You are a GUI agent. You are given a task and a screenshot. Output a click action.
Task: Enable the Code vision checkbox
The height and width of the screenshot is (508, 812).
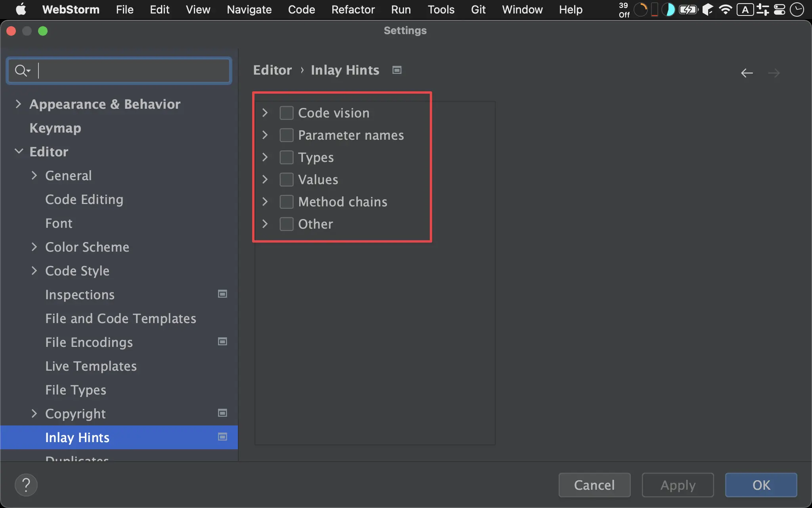tap(286, 113)
